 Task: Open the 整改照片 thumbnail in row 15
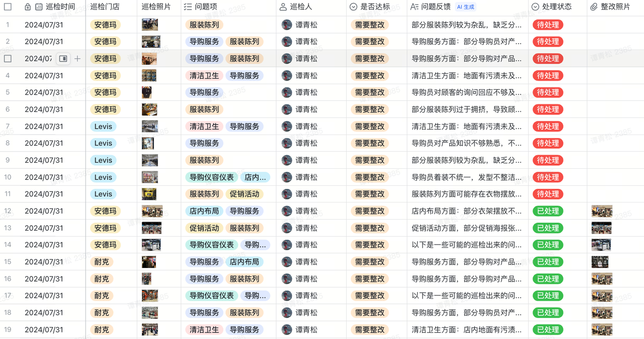pyautogui.click(x=600, y=262)
